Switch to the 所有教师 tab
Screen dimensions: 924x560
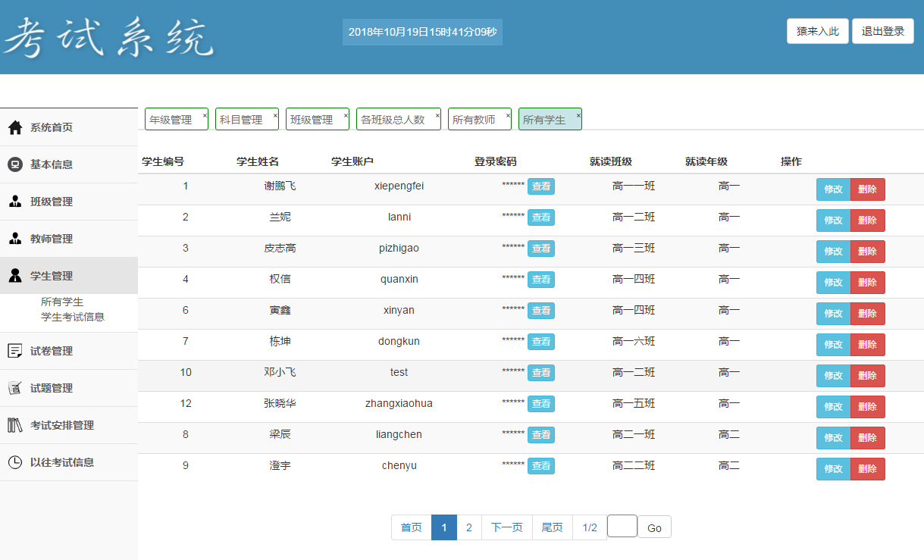click(x=475, y=118)
